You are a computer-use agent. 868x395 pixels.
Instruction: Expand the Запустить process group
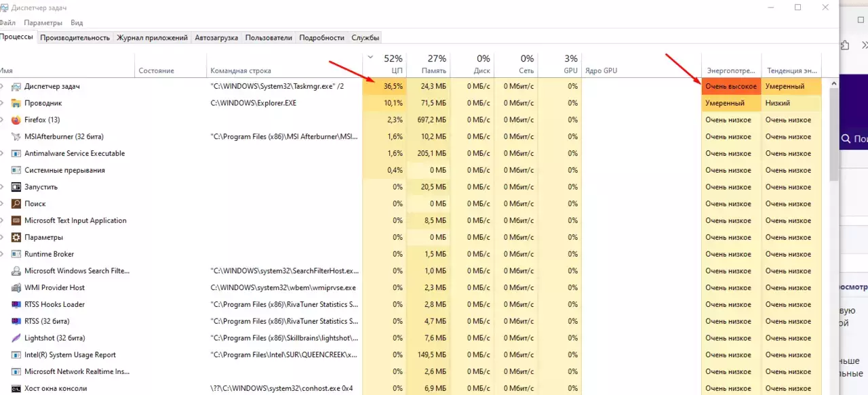pyautogui.click(x=2, y=187)
